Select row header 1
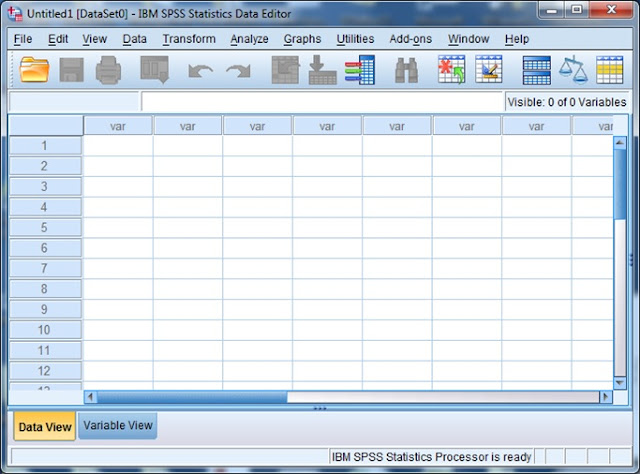The image size is (640, 474). tap(45, 146)
